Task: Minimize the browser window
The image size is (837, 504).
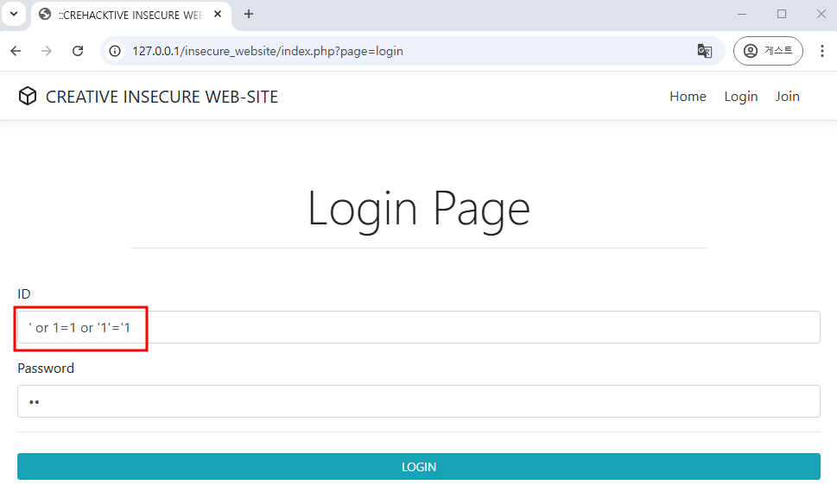Action: (x=742, y=15)
